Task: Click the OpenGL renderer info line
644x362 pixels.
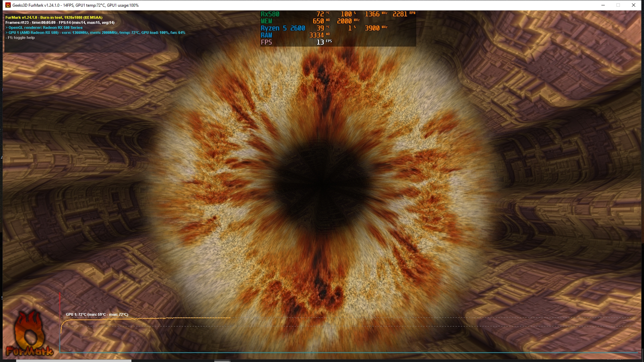Action: click(45, 27)
